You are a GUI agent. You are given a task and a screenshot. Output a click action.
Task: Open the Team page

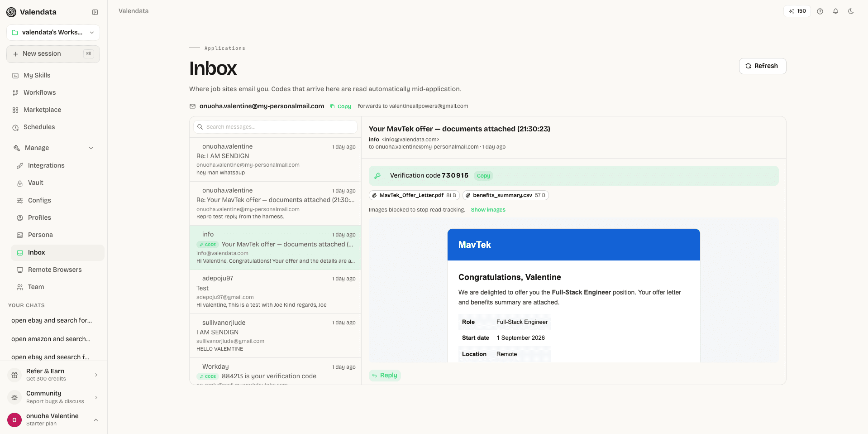tap(57, 287)
